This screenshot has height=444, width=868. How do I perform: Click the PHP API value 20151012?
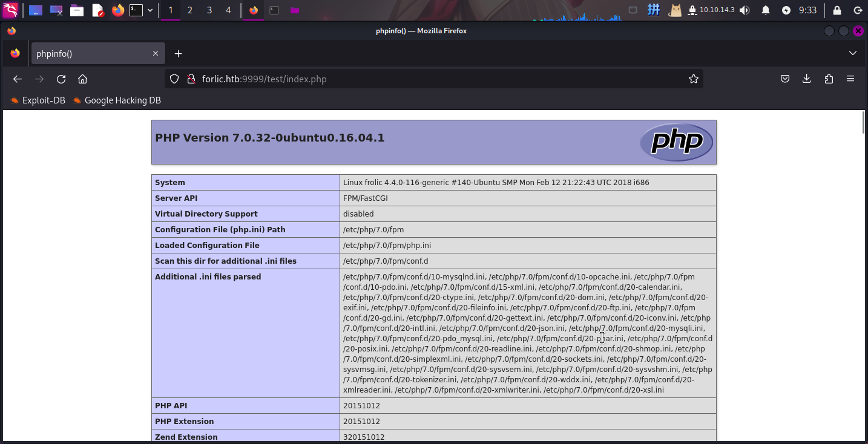point(361,406)
